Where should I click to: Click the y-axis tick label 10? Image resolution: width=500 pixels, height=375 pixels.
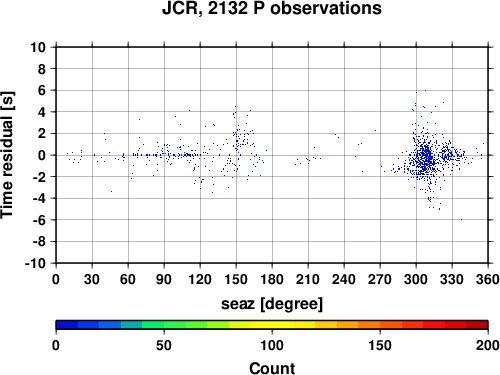tap(38, 47)
